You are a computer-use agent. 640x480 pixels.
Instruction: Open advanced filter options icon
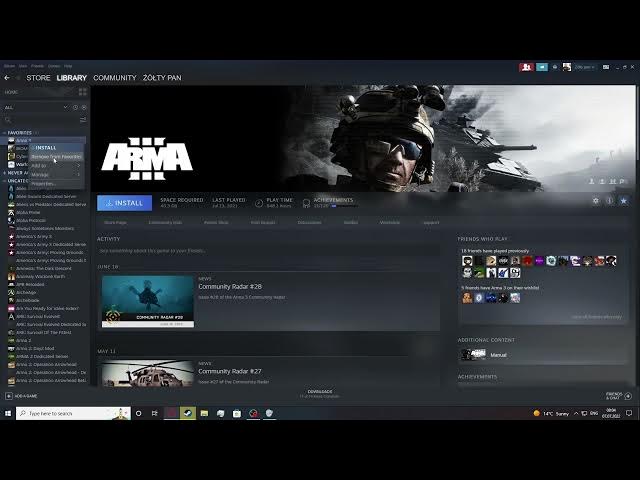pyautogui.click(x=83, y=120)
